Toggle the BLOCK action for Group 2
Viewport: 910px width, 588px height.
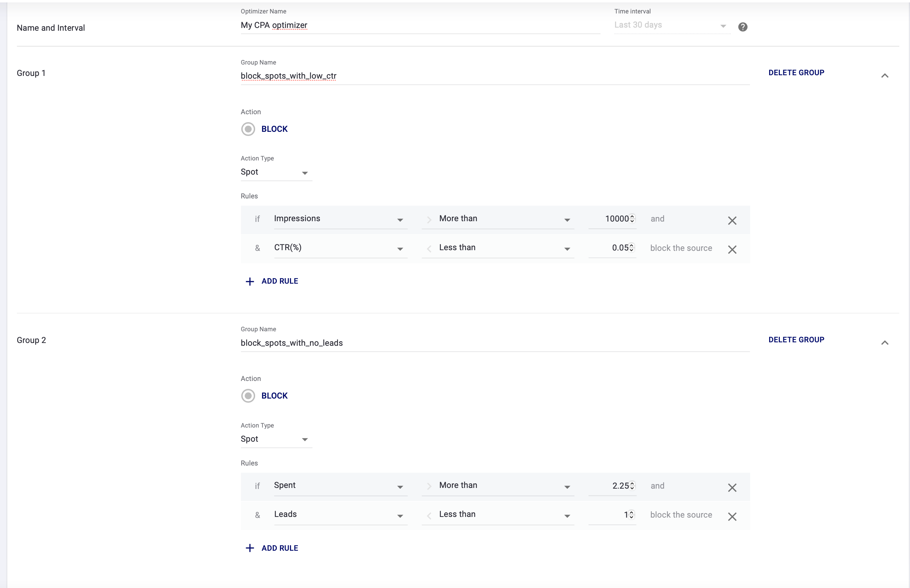pyautogui.click(x=248, y=396)
